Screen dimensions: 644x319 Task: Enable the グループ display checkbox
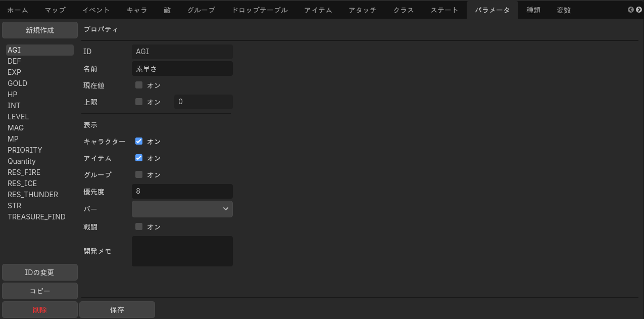139,174
